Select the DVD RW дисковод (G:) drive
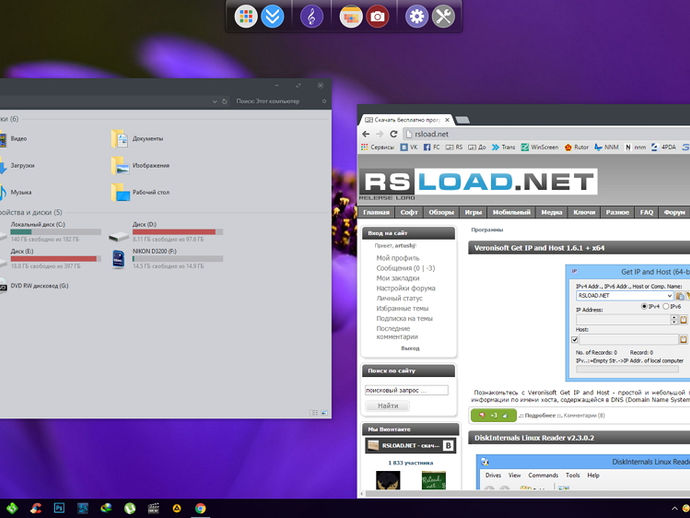 point(34,286)
